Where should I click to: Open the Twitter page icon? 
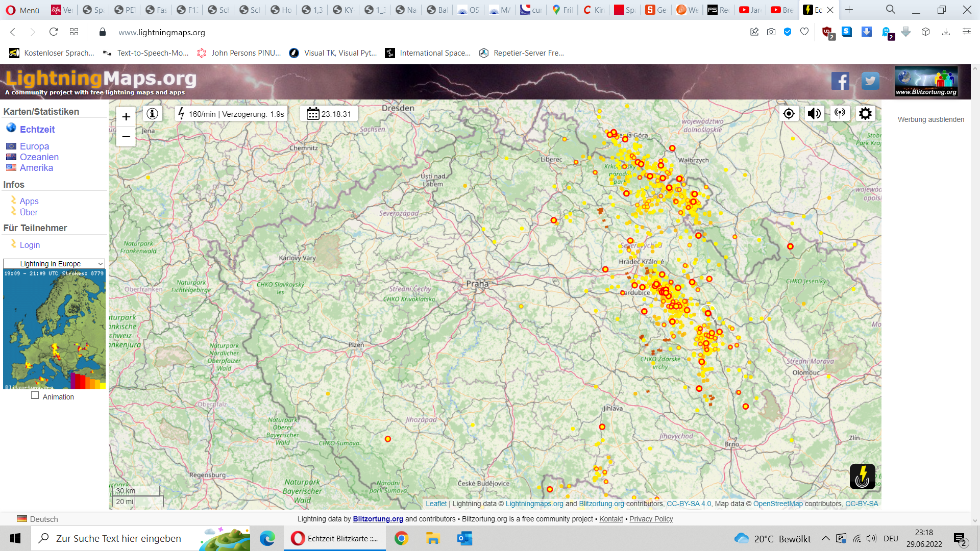tap(870, 81)
